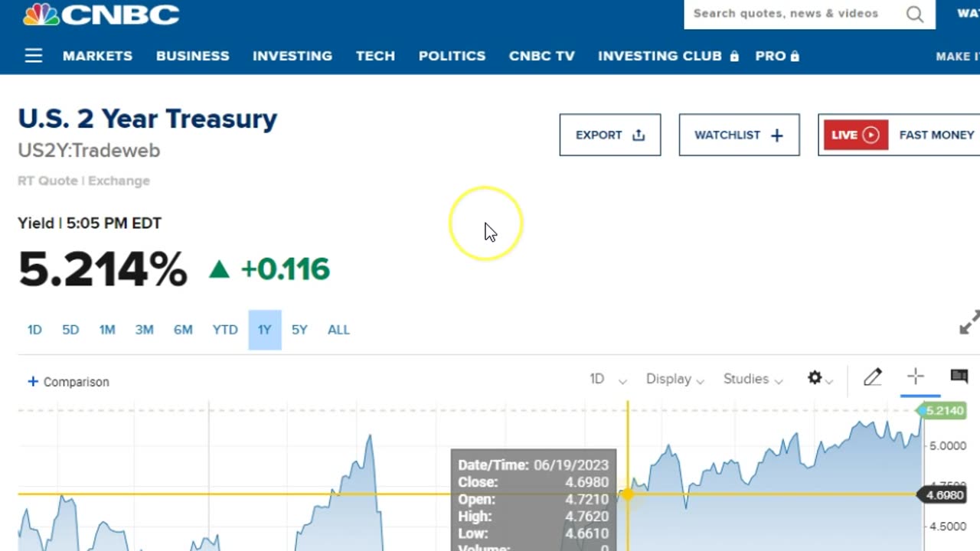Click the EXPORT button

[610, 135]
